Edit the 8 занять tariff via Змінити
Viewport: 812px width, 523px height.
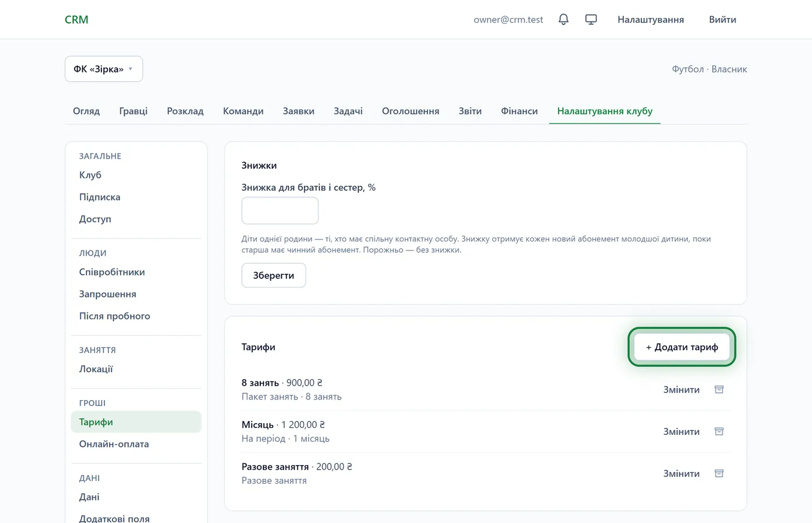point(681,390)
